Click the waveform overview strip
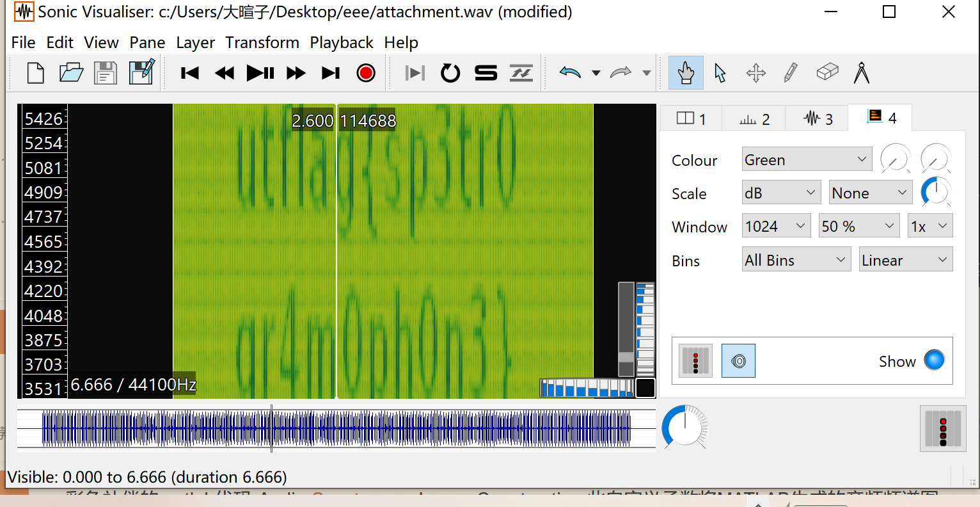 pyautogui.click(x=336, y=428)
